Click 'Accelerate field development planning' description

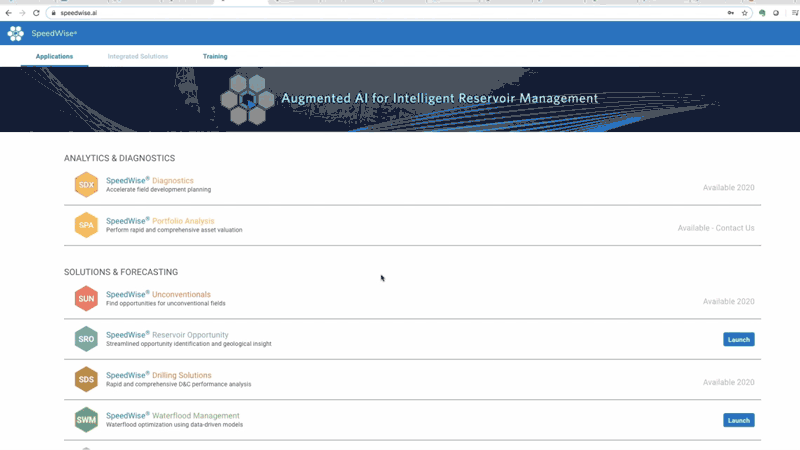pos(158,189)
